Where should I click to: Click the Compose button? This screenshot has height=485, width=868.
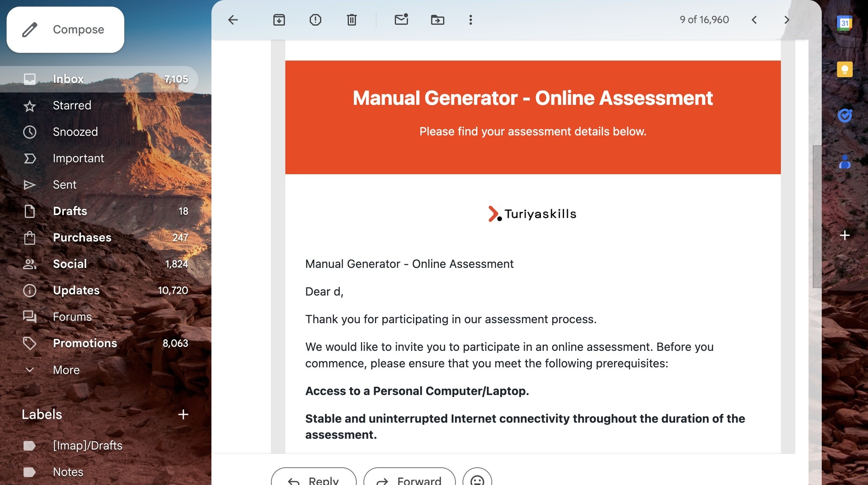pyautogui.click(x=65, y=30)
